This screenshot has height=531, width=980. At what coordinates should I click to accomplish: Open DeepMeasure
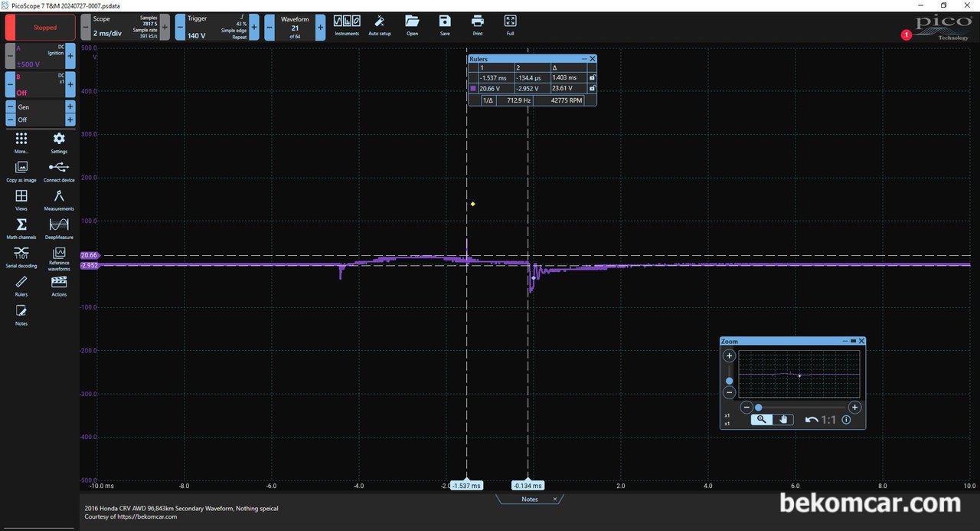point(59,228)
